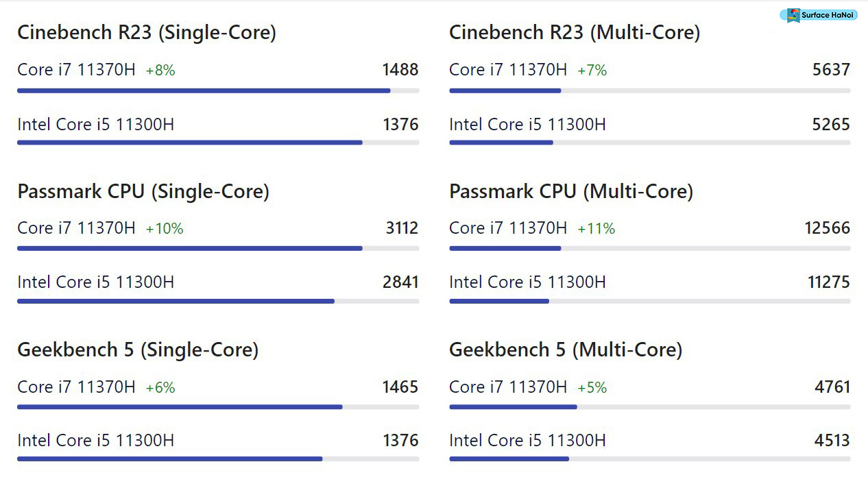Viewport: 868px width, 488px height.
Task: Click the 12566 Passmark multi-core score
Action: tap(827, 228)
